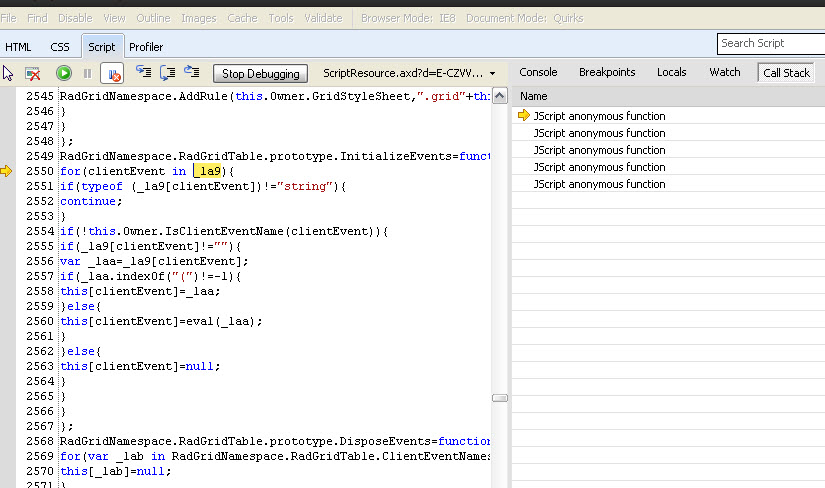Image resolution: width=825 pixels, height=488 pixels.
Task: Switch to the Locals pane tab
Action: pyautogui.click(x=672, y=72)
